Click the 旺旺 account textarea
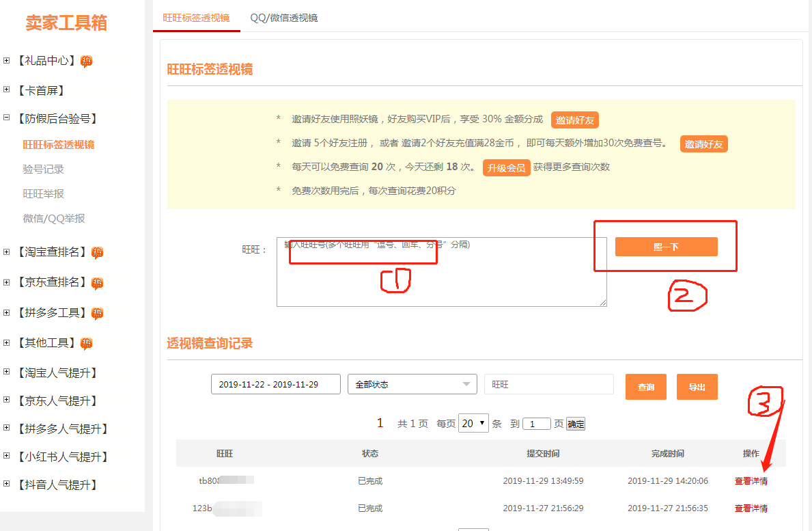Image resolution: width=812 pixels, height=531 pixels. click(442, 272)
